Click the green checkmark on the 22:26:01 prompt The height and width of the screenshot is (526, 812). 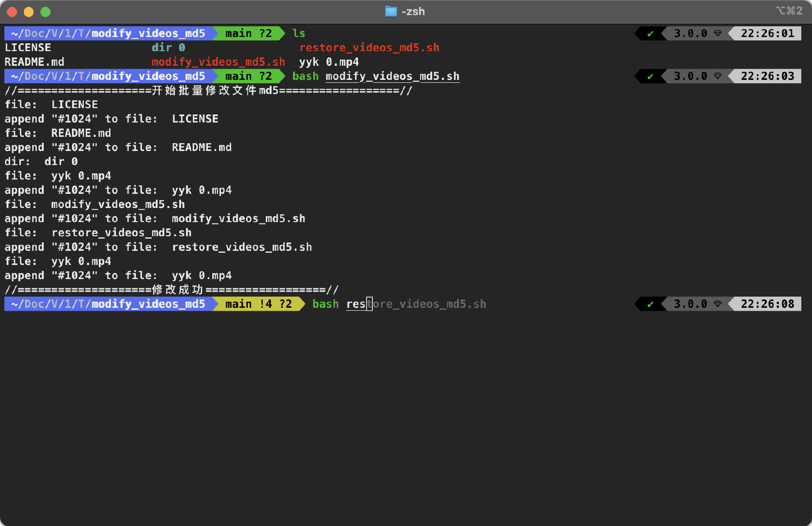pos(650,34)
